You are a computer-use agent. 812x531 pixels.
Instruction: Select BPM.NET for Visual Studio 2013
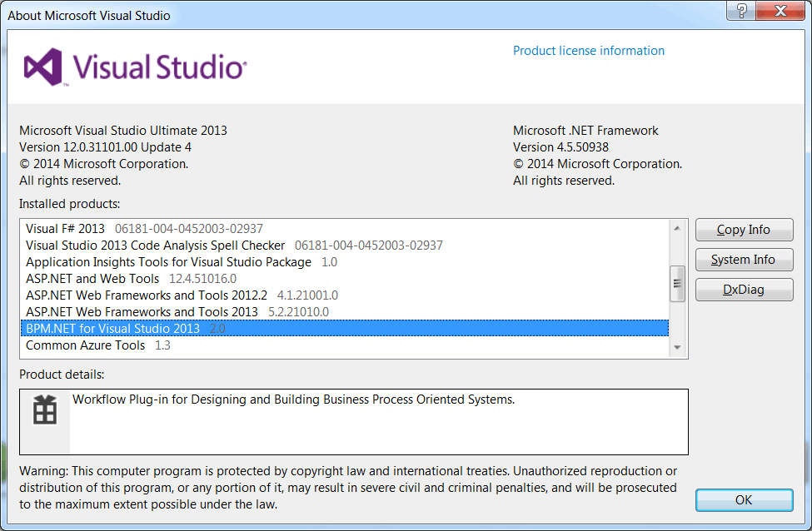345,328
